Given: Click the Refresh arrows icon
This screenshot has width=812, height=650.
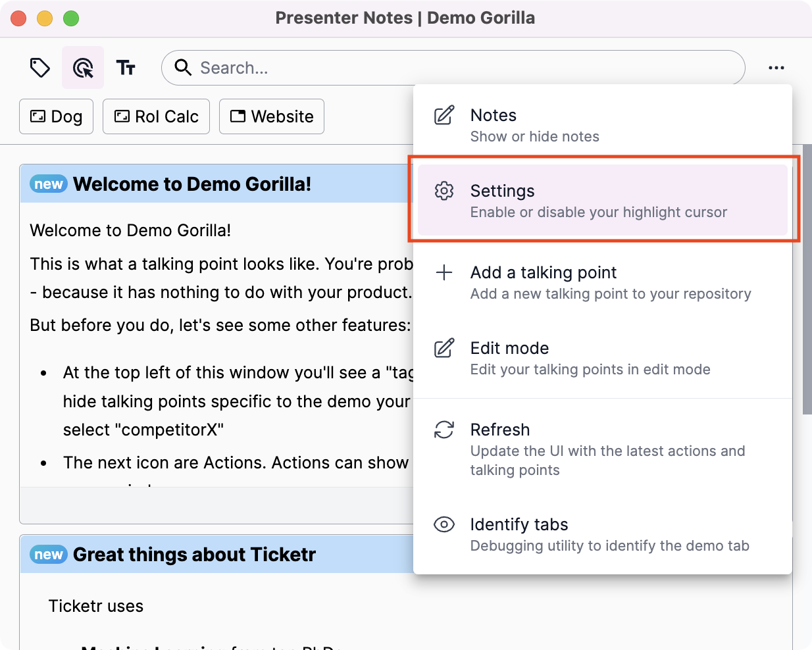Looking at the screenshot, I should 444,430.
